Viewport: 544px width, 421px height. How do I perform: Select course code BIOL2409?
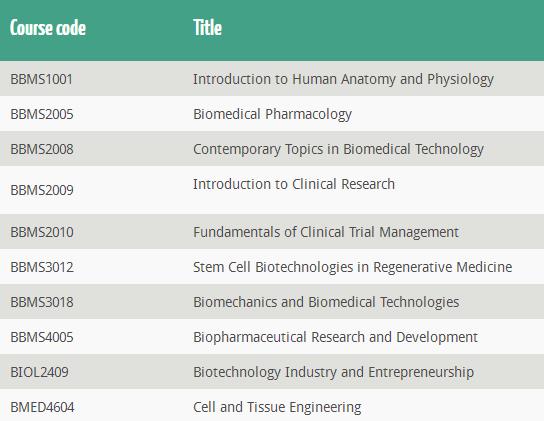coord(39,372)
